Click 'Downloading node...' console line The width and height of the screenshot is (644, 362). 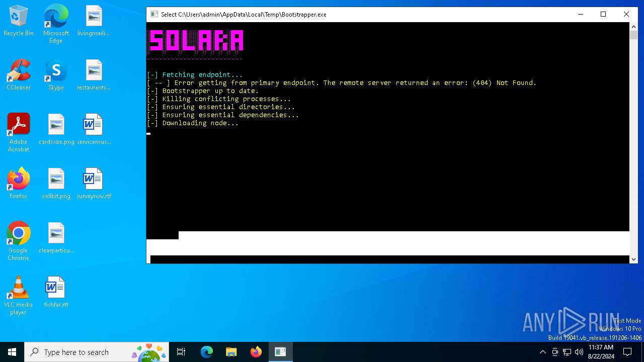pos(193,123)
